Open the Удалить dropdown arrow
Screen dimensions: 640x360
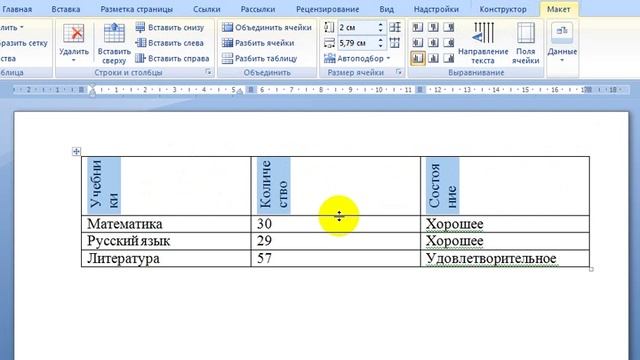click(x=74, y=60)
